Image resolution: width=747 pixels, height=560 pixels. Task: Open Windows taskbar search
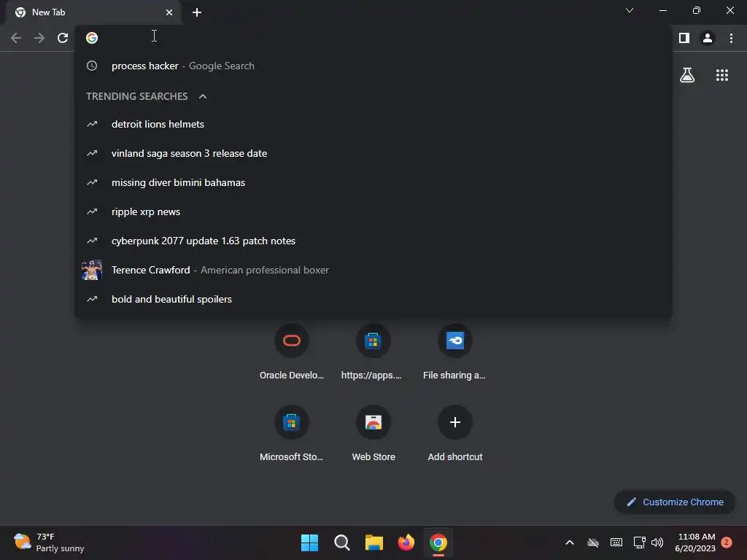(x=341, y=542)
